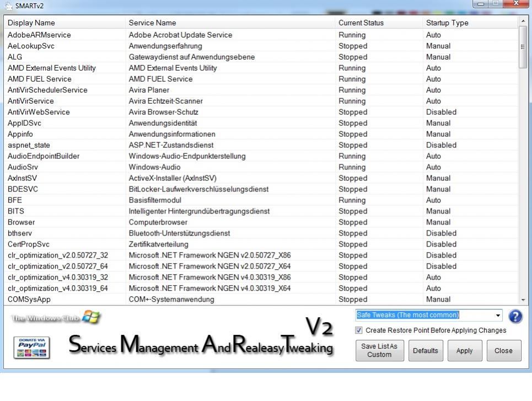Select the ALG service row
Screen dimensions: 532x401
tap(261, 57)
